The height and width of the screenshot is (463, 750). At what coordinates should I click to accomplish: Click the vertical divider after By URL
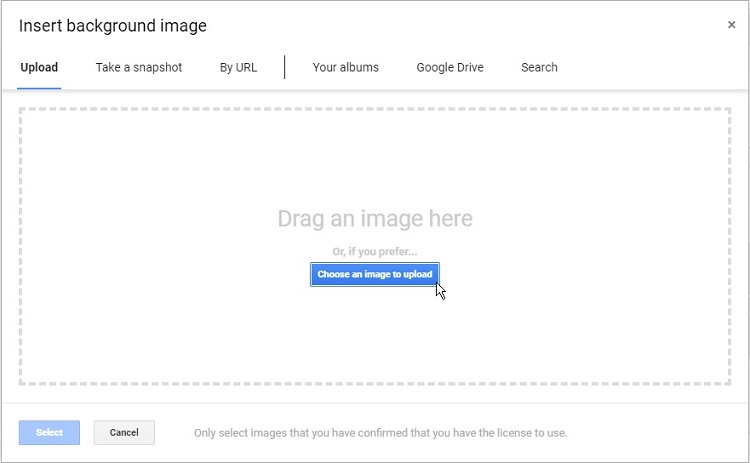coord(285,67)
